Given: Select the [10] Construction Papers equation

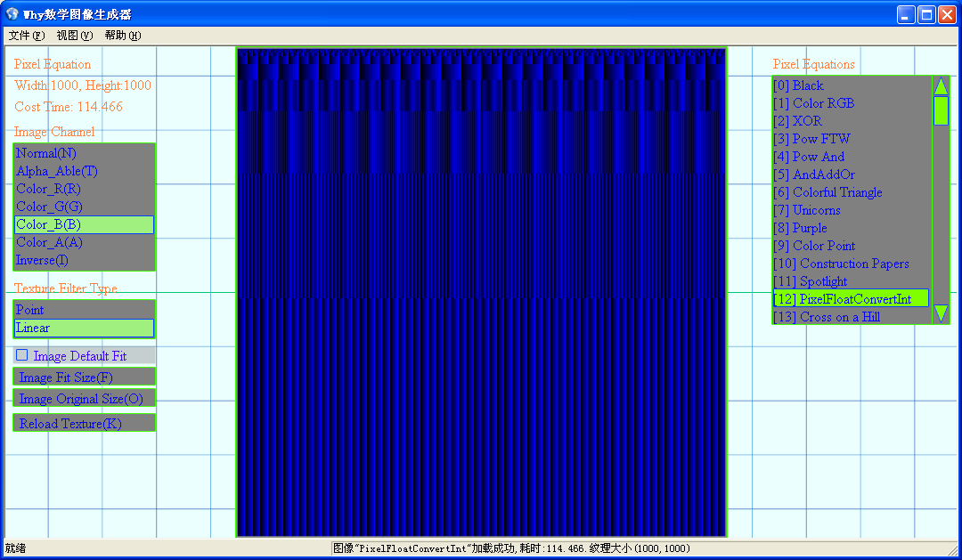Looking at the screenshot, I should click(x=852, y=264).
